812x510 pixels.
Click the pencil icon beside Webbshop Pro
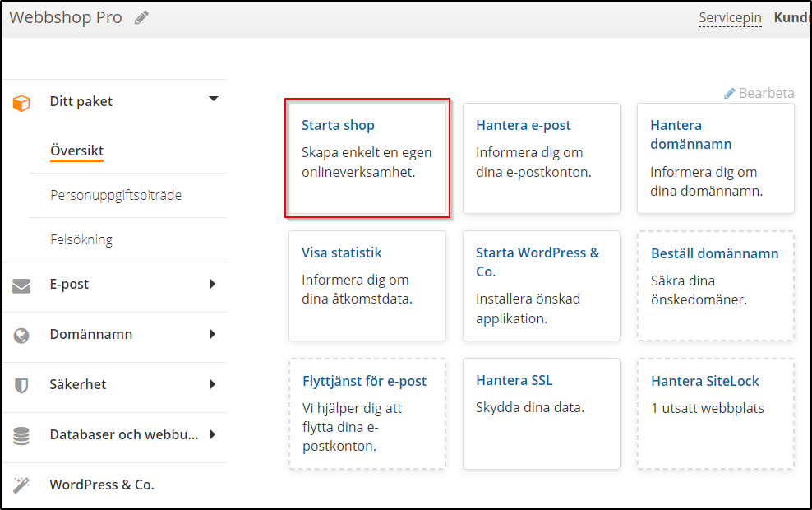point(142,17)
